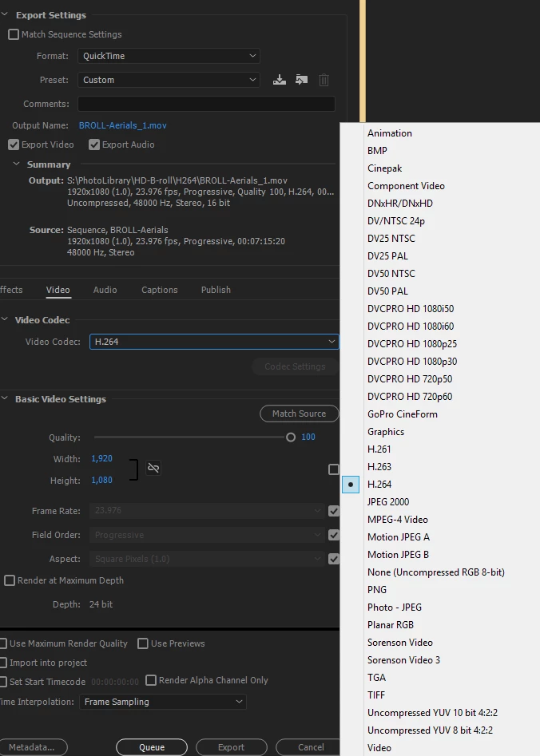Click the Match Source button
Viewport: 540px width, 756px height.
300,414
